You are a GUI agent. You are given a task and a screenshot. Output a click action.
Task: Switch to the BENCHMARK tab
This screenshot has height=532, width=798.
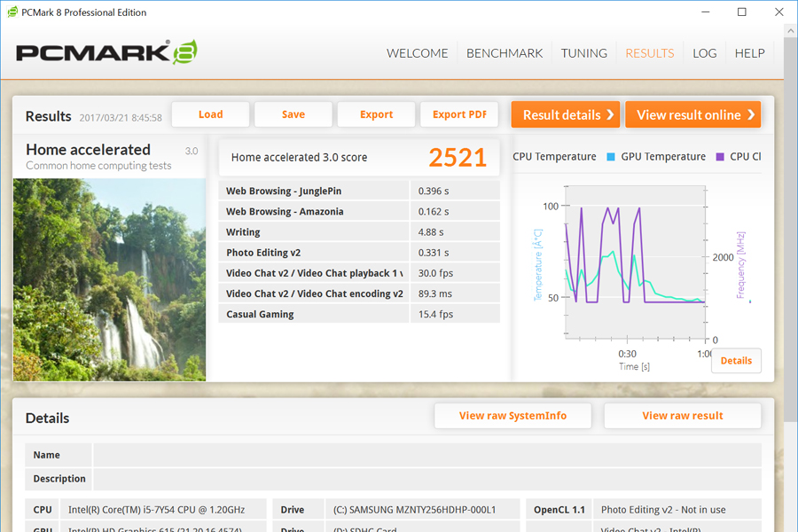[505, 53]
